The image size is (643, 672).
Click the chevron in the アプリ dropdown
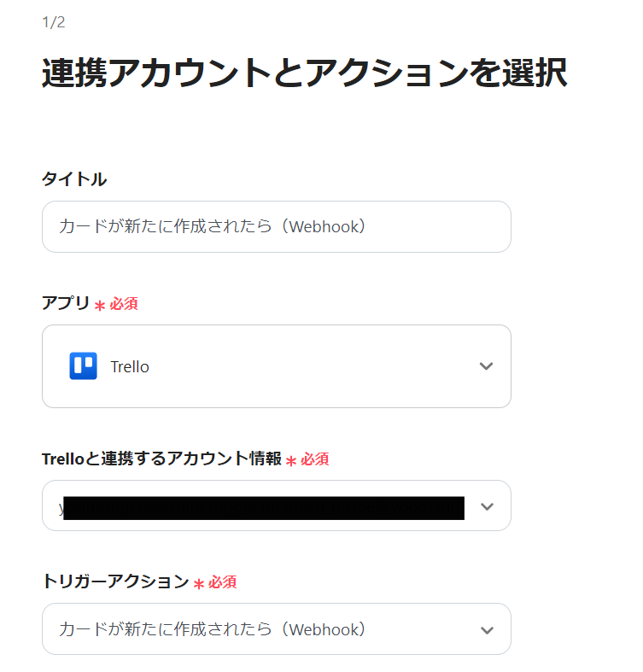point(486,366)
